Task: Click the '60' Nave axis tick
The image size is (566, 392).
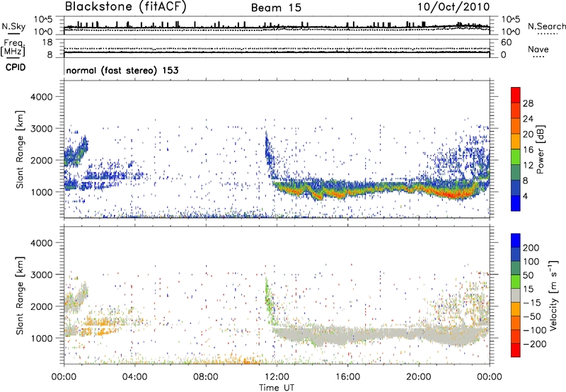Action: click(506, 42)
